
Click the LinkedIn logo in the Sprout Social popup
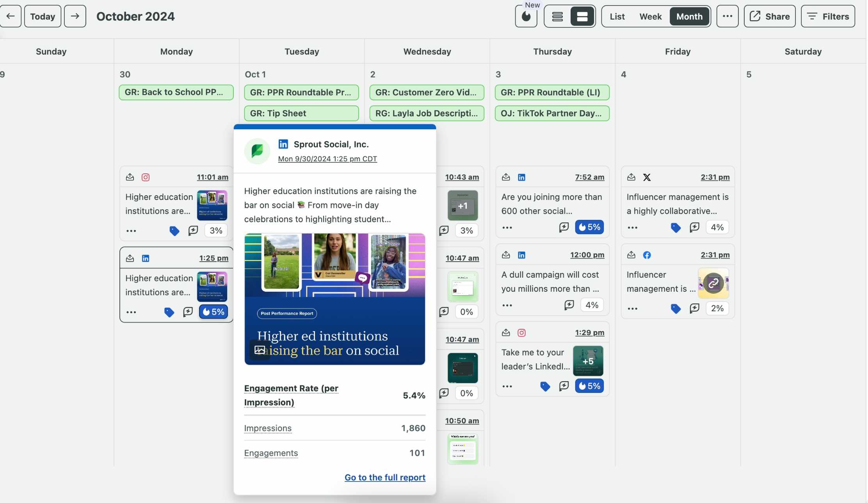(283, 144)
